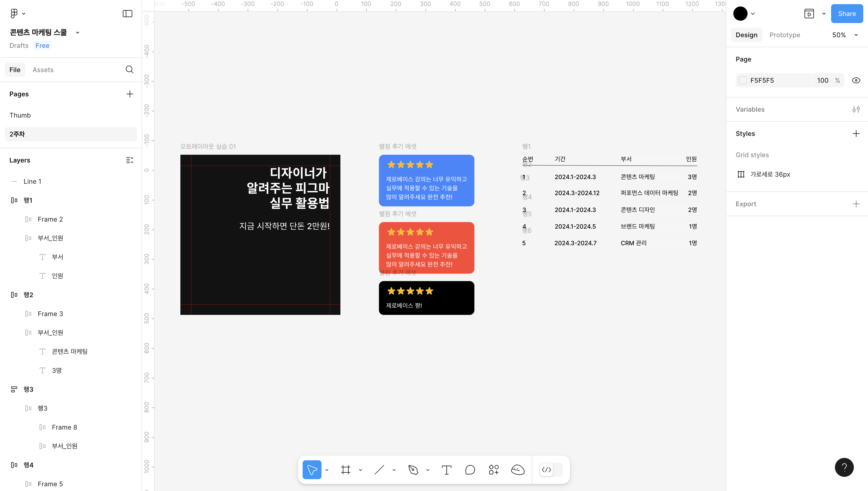868x491 pixels.
Task: Click the Share button
Action: click(x=846, y=14)
